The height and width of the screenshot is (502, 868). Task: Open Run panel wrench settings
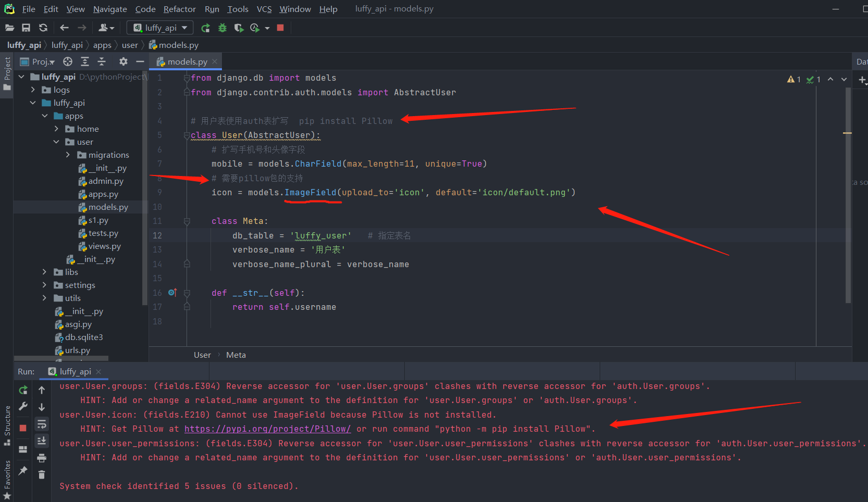[x=23, y=407]
